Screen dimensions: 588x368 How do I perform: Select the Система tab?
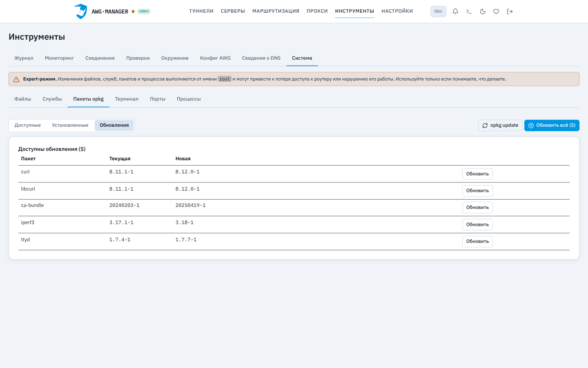click(302, 58)
